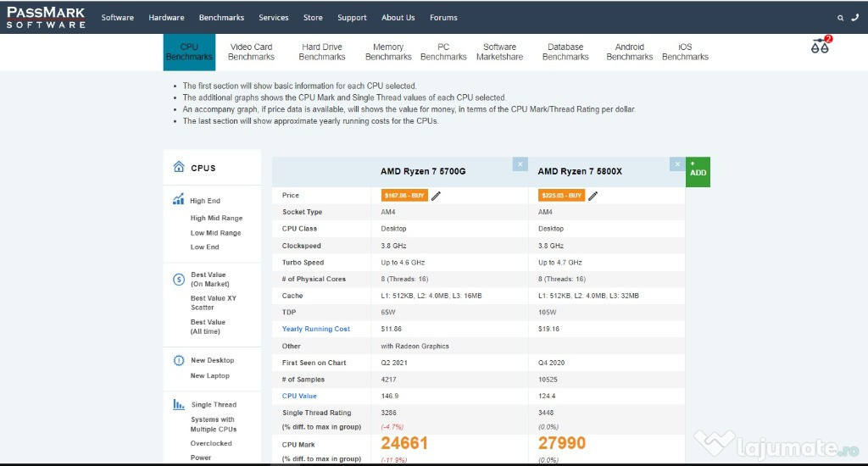Switch to the PC Benchmarks tab
Image resolution: width=868 pixels, height=466 pixels.
tap(443, 52)
